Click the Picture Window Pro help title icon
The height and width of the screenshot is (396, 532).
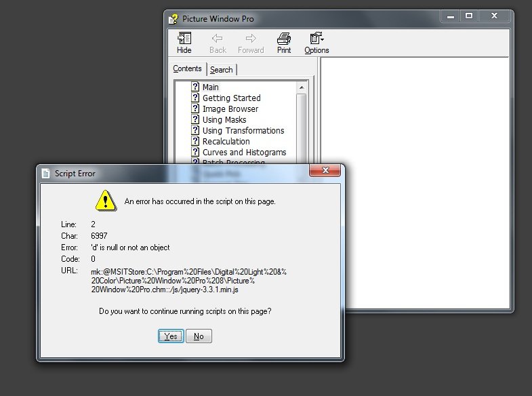point(173,19)
